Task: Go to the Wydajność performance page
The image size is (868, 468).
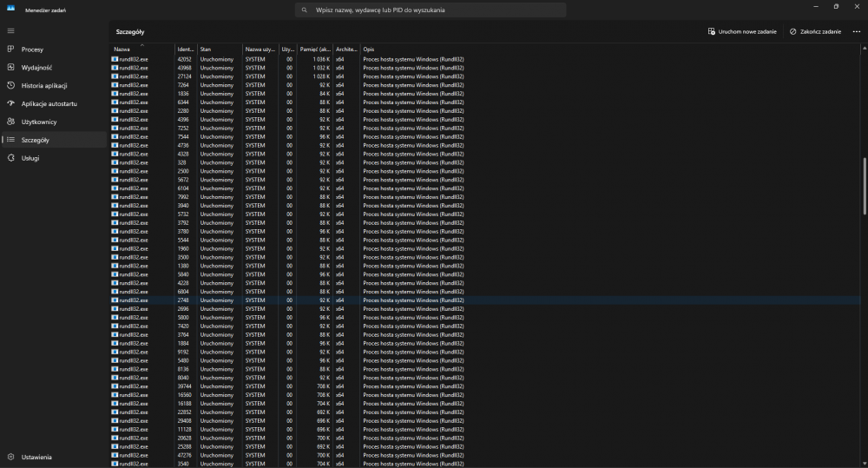Action: (x=36, y=68)
